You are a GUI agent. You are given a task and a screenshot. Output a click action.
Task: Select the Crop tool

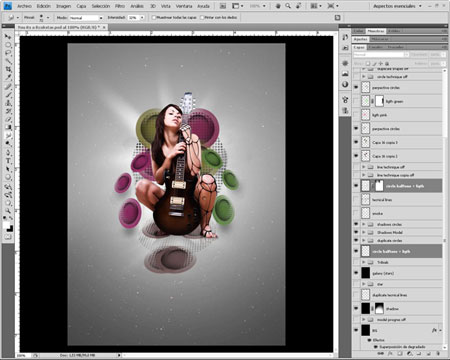(x=8, y=69)
